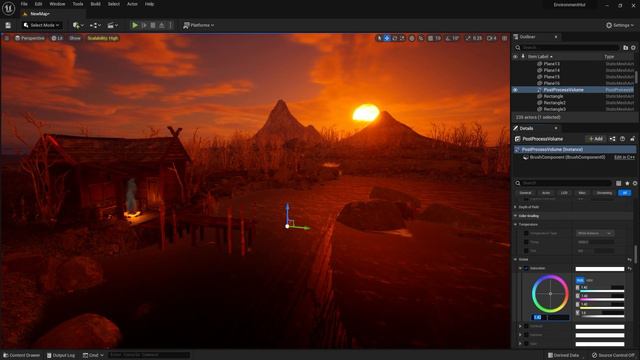Adjust camera speed icon showing 4
The width and height of the screenshot is (640, 360).
[x=492, y=38]
